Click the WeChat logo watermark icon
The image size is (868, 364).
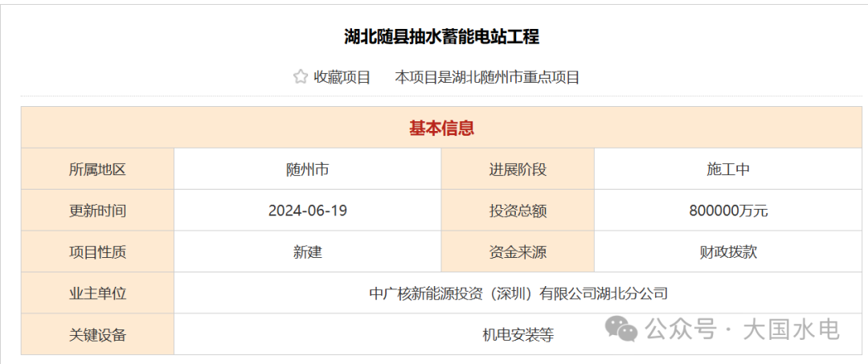point(623,329)
